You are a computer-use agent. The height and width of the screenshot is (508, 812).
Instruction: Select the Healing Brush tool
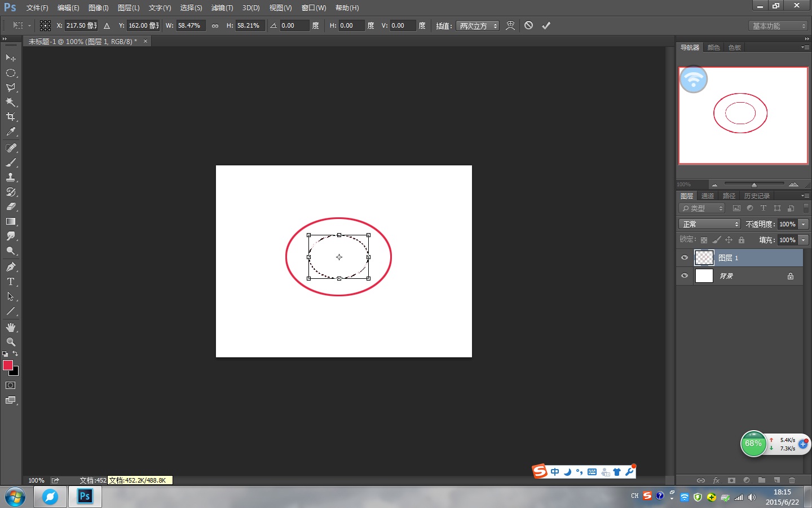(x=11, y=148)
